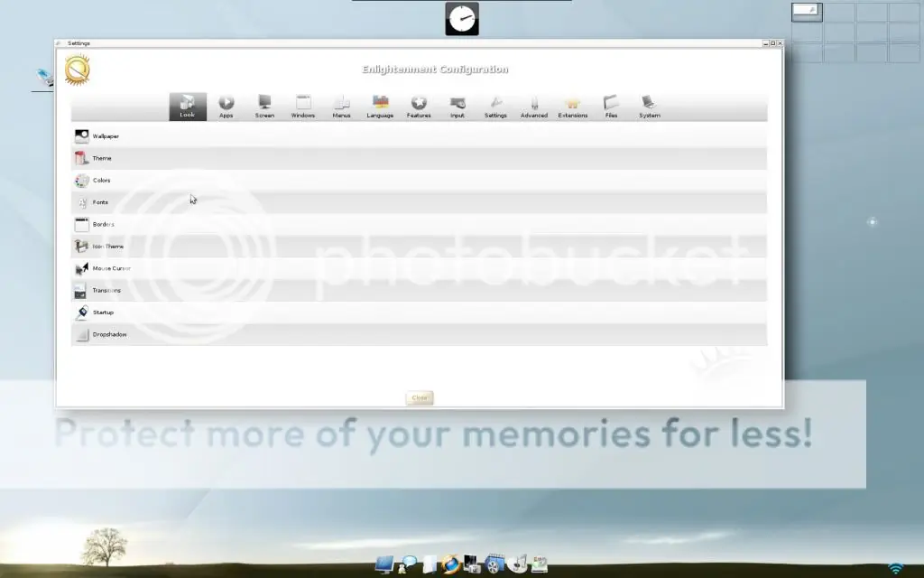
Task: Click the clock gadget on the desktop
Action: (462, 19)
